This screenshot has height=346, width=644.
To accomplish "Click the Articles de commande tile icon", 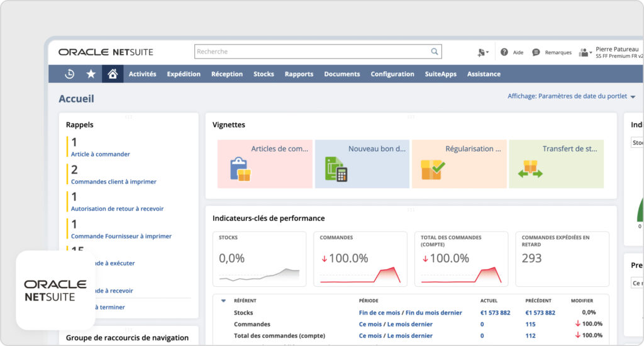I will point(240,169).
